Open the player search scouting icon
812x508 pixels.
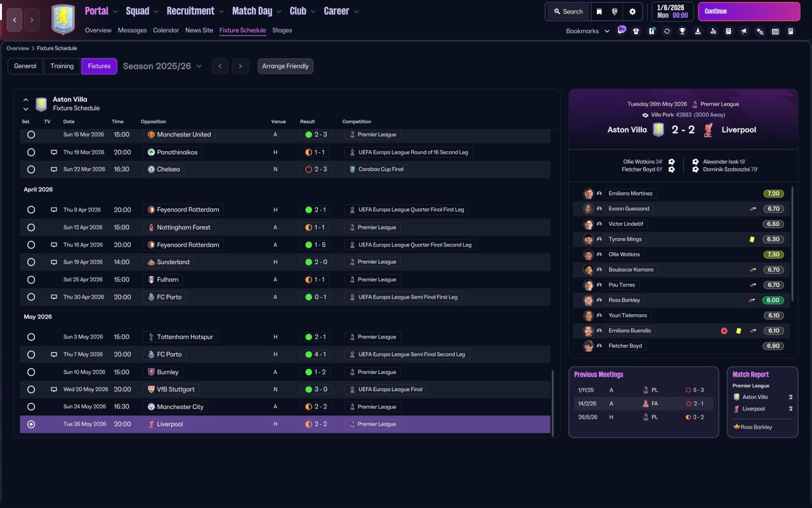(x=713, y=31)
